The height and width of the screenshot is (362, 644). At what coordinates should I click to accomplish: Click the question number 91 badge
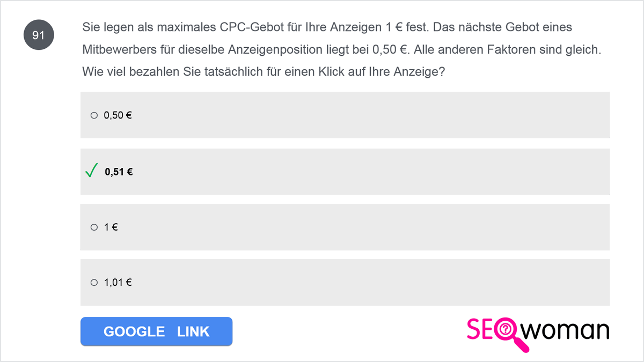tap(39, 35)
